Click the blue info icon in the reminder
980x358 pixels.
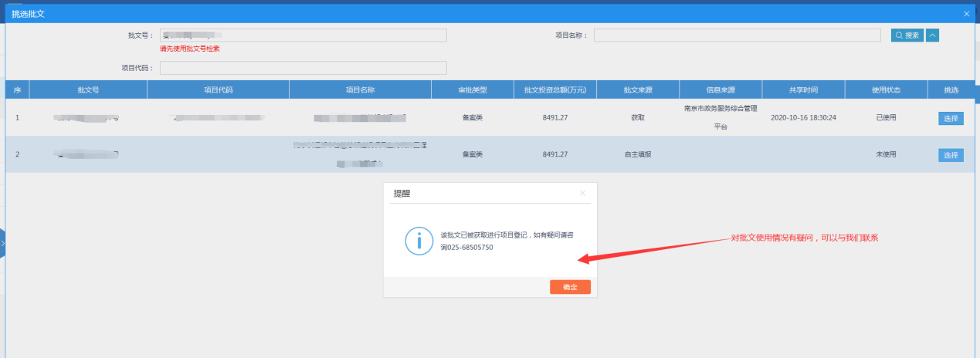418,241
